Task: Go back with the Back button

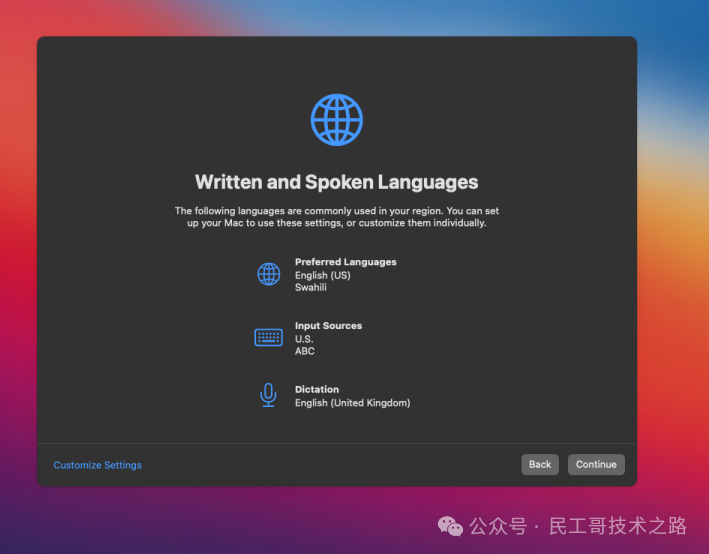Action: click(540, 464)
